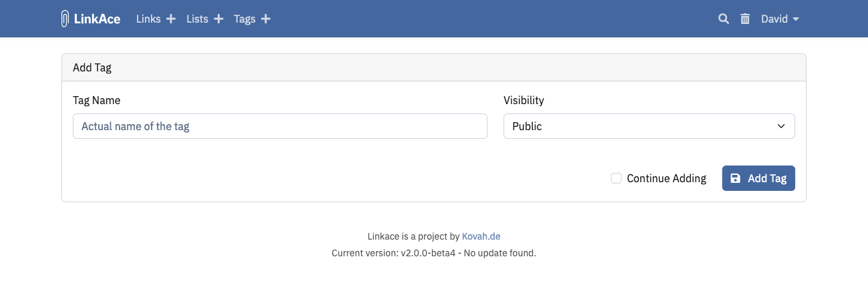Viewport: 868px width, 307px height.
Task: Open the trash bin icon in navbar
Action: (x=745, y=19)
